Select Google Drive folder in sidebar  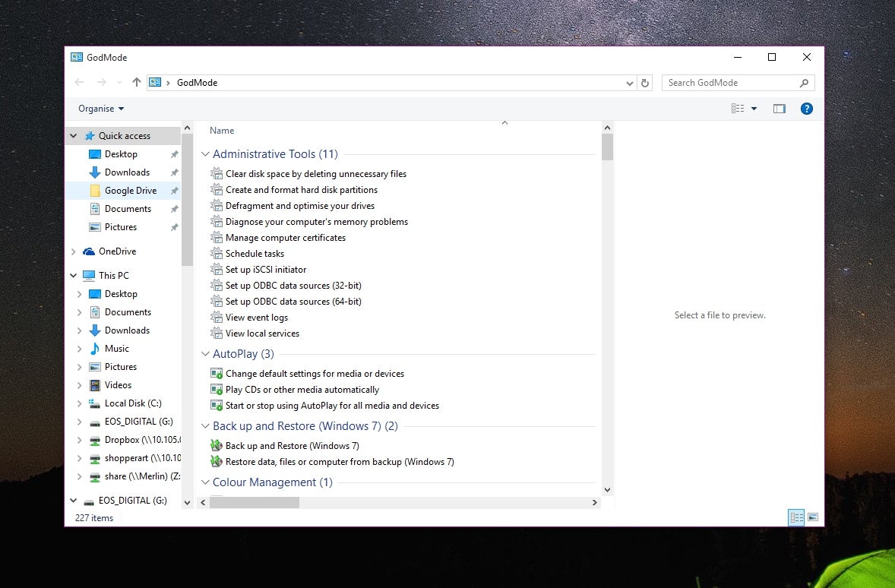click(125, 191)
